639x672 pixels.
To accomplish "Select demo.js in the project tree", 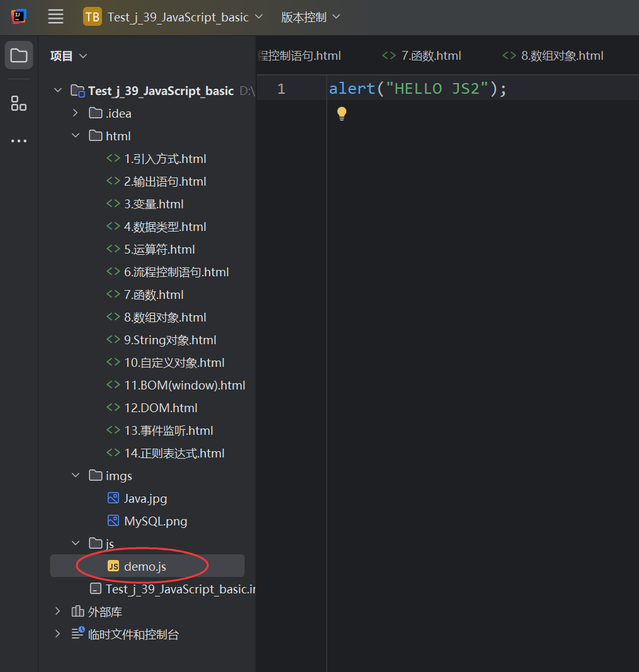I will [x=145, y=566].
